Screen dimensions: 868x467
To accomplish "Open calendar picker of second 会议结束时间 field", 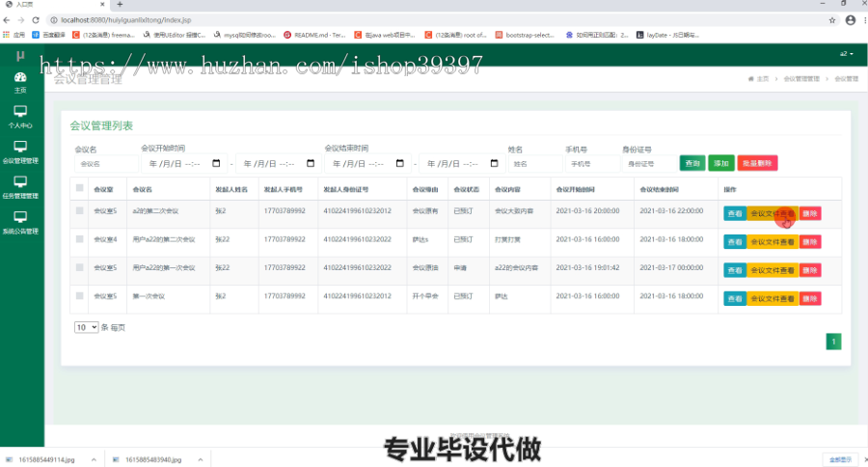I will coord(495,163).
